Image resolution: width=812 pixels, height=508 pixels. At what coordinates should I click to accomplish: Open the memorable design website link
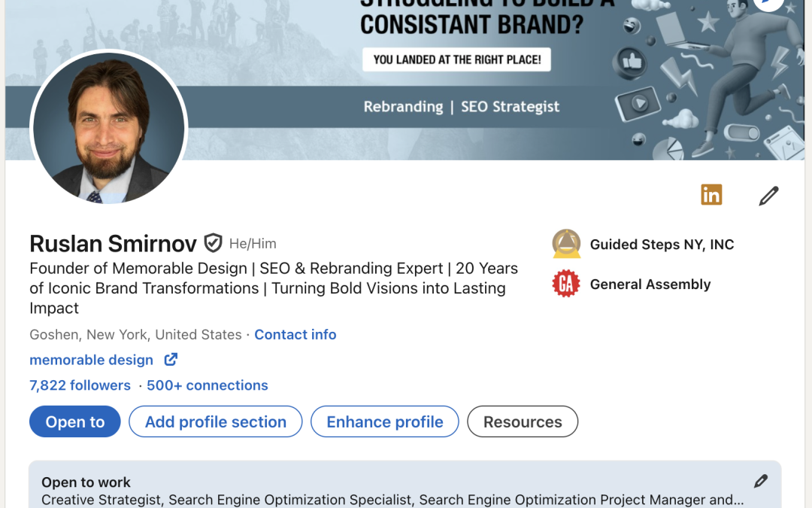tap(91, 360)
